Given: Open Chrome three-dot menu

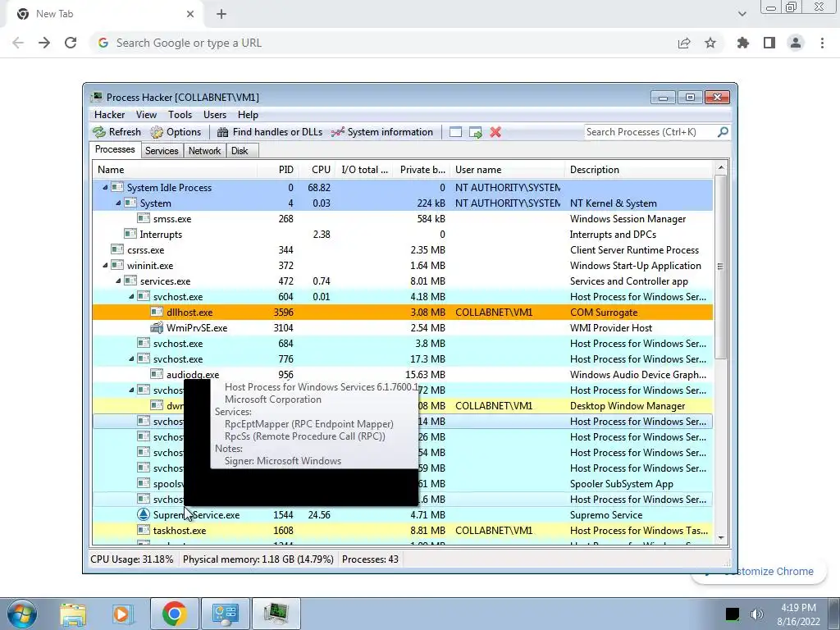Looking at the screenshot, I should point(822,43).
